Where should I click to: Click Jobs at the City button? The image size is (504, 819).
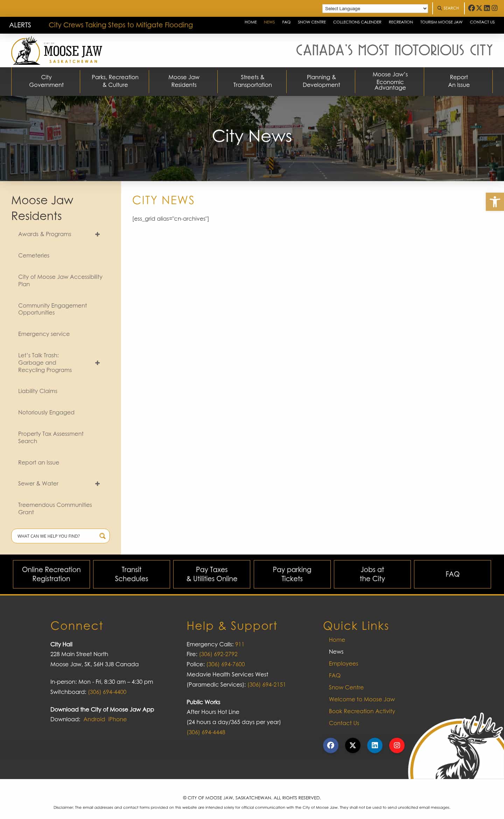coord(372,574)
